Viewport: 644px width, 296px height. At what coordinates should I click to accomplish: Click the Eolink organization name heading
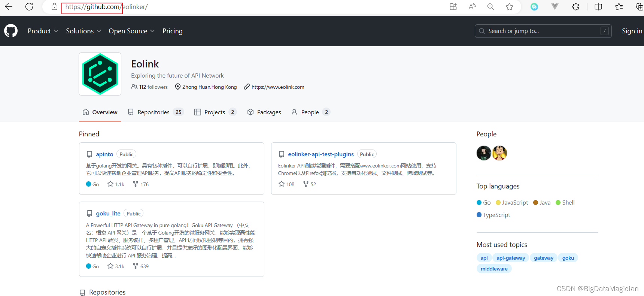pos(145,64)
